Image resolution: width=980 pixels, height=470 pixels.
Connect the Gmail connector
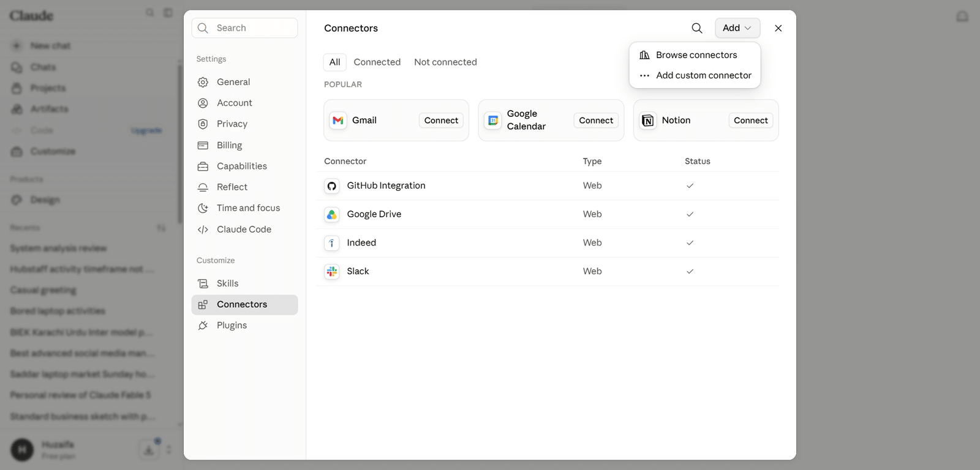coord(441,121)
